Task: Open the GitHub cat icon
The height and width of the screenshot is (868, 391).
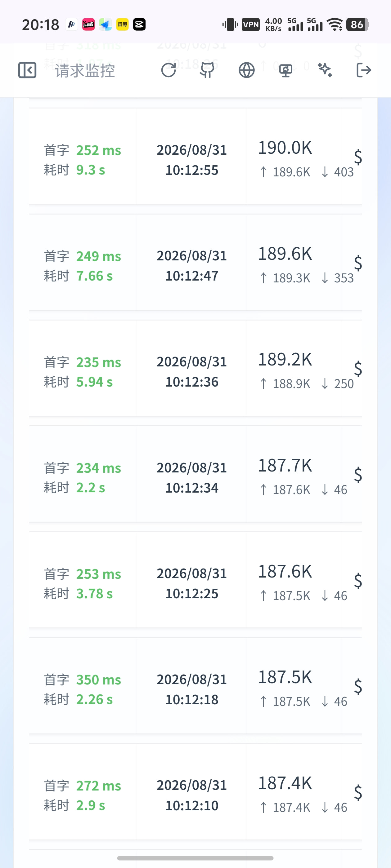Action: click(208, 70)
